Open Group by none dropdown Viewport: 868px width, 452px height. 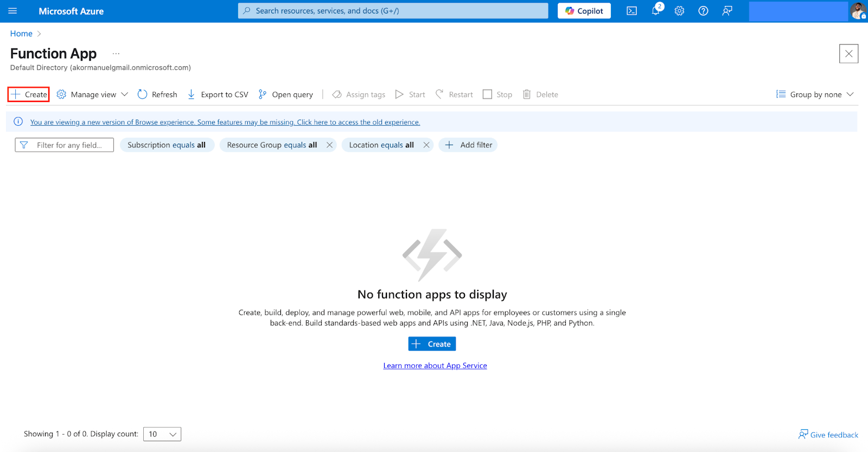click(x=815, y=94)
